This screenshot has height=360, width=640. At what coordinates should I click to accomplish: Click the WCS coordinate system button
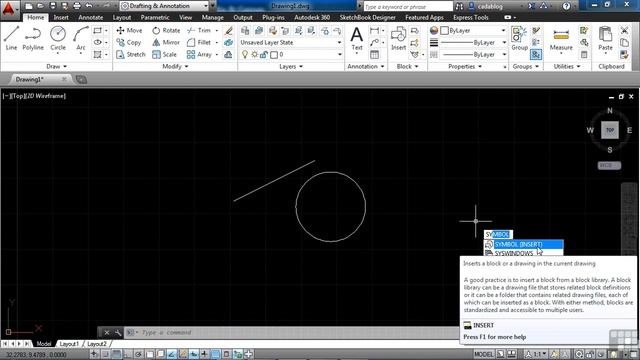coord(609,165)
